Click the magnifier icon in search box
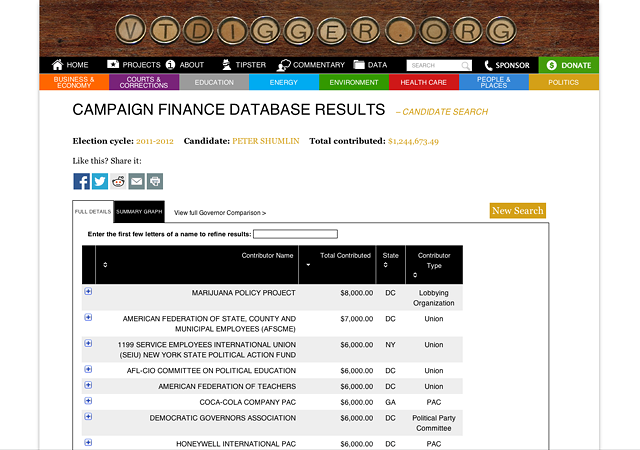This screenshot has width=640, height=450. click(x=465, y=65)
